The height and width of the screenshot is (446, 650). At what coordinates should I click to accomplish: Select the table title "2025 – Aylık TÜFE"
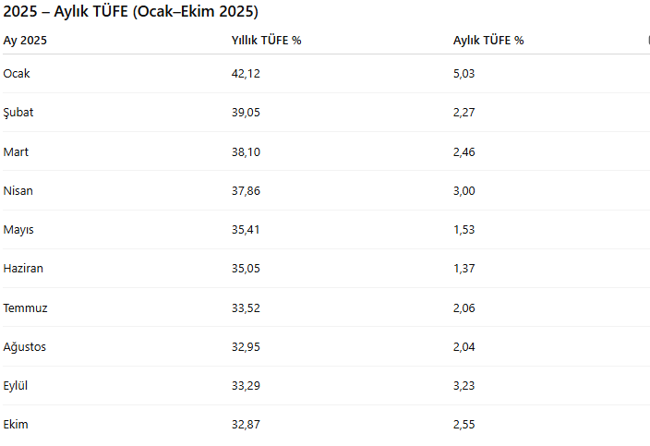pyautogui.click(x=130, y=12)
